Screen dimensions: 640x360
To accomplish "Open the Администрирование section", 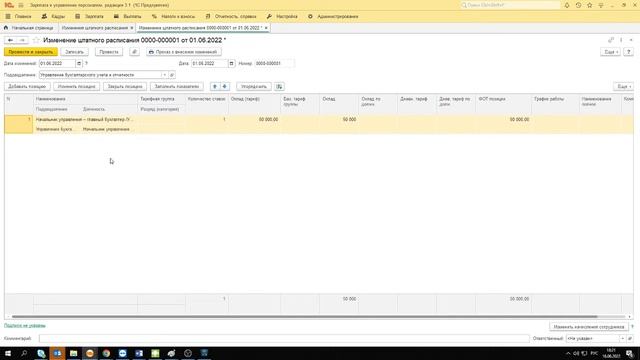I will pos(333,16).
